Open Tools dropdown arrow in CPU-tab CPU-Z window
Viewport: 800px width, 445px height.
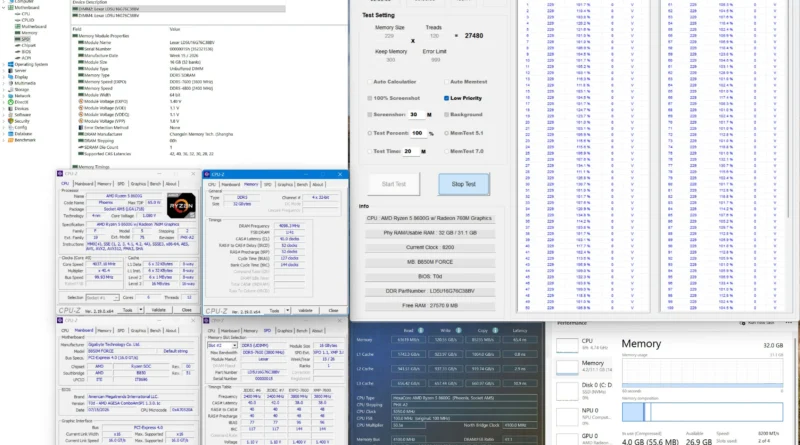coord(140,310)
